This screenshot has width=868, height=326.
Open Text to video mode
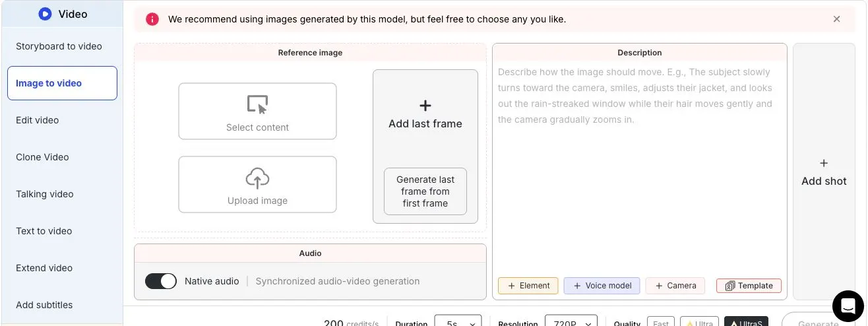(x=62, y=231)
